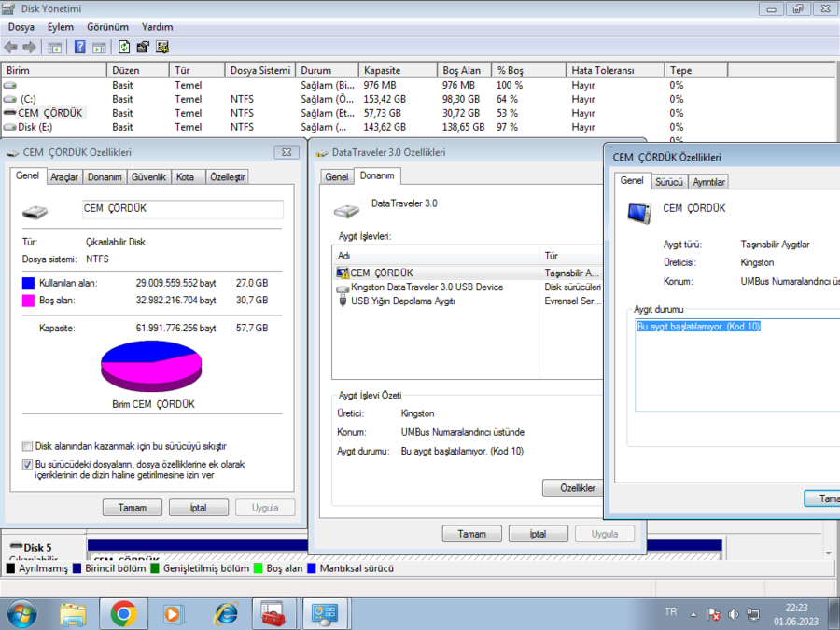840x630 pixels.
Task: Uncheck the file content indexing checkbox
Action: tap(27, 465)
